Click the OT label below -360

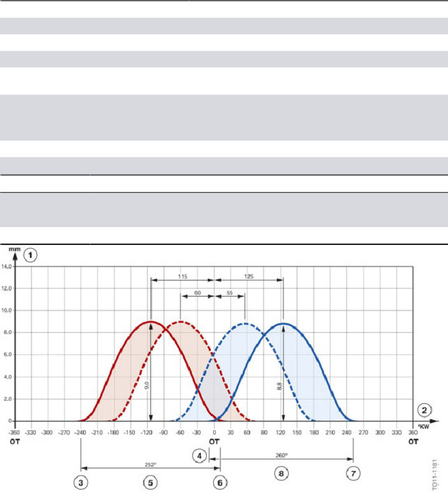pyautogui.click(x=15, y=441)
